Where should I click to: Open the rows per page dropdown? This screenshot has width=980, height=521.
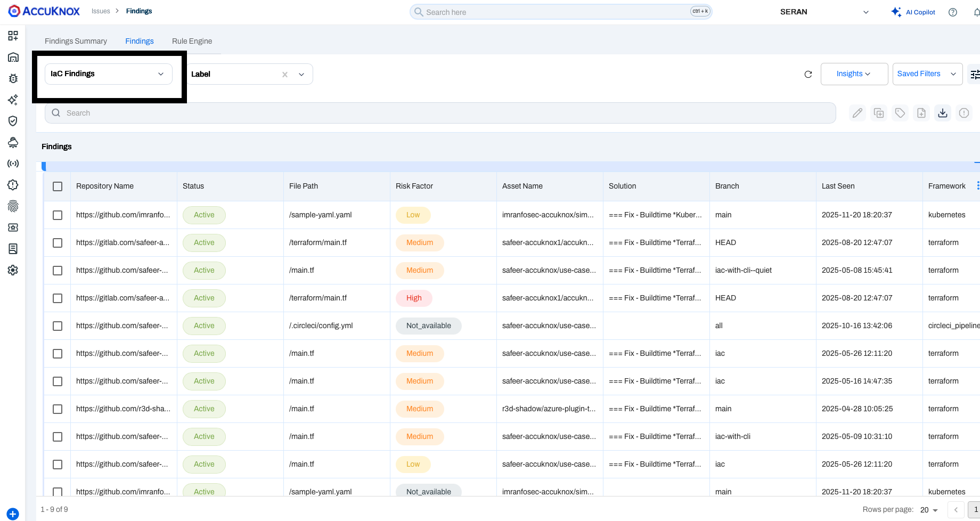pos(929,510)
